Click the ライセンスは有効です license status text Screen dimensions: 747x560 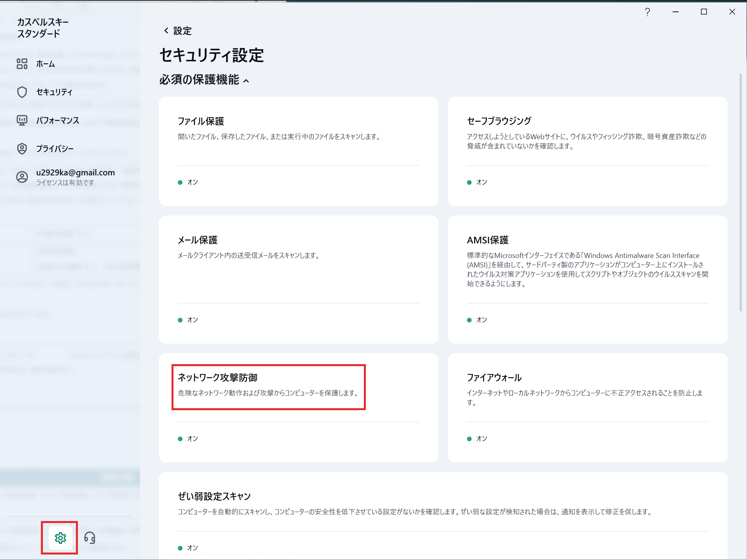point(65,182)
